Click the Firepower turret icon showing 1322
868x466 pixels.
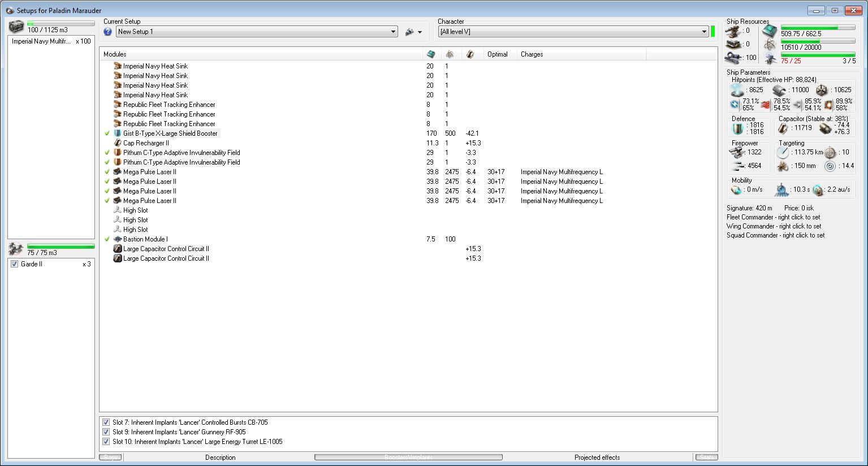(736, 152)
